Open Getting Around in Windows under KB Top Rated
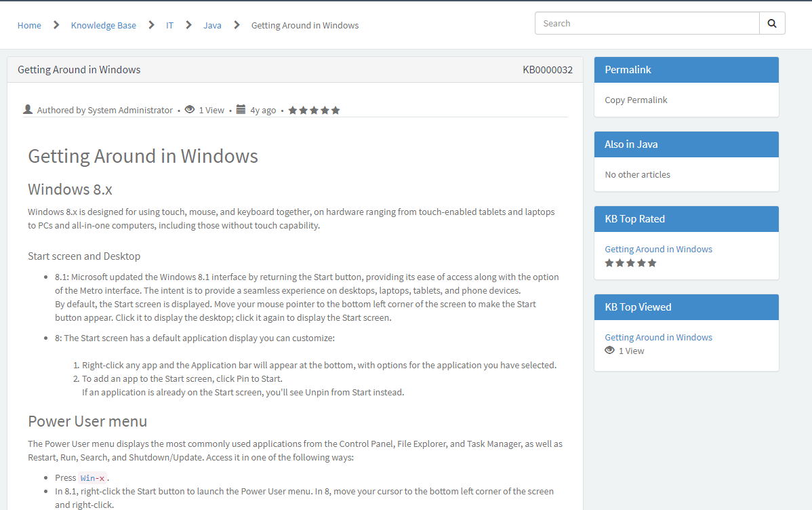The height and width of the screenshot is (510, 812). click(x=658, y=249)
